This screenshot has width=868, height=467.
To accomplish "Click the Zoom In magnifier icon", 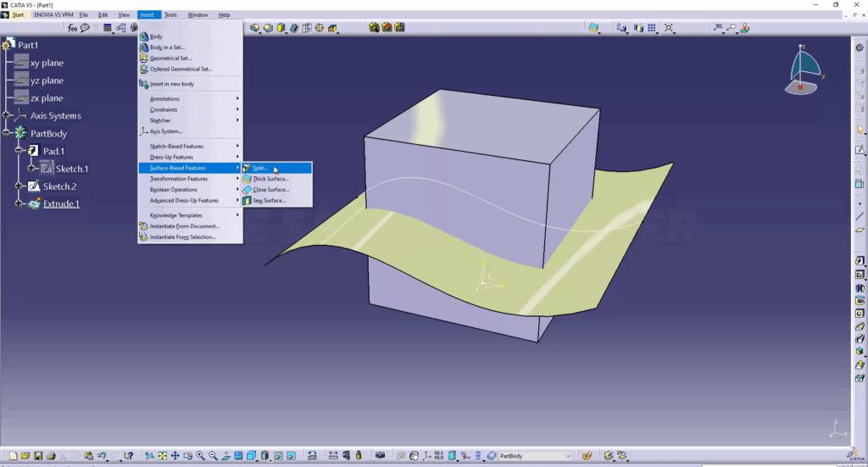I will click(200, 456).
